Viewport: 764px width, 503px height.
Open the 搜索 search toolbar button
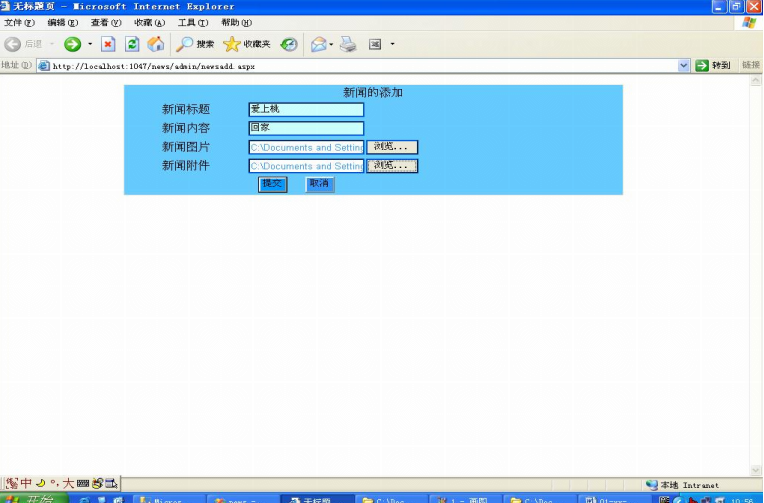click(195, 44)
